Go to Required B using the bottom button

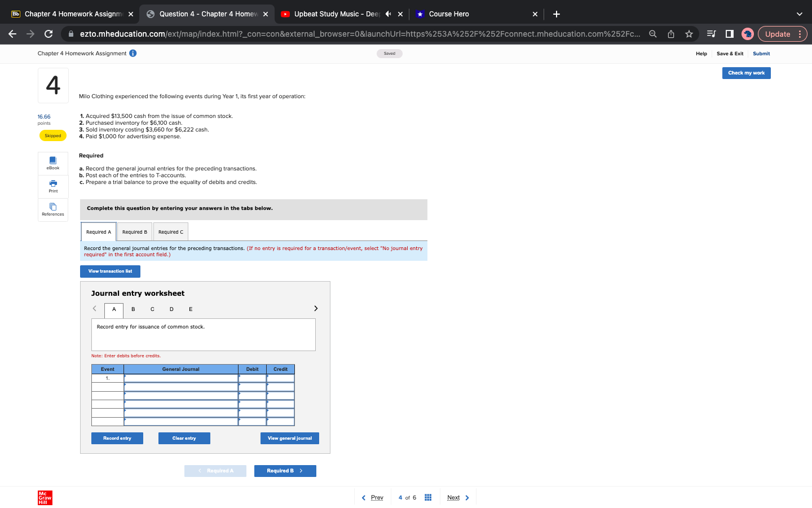click(285, 471)
